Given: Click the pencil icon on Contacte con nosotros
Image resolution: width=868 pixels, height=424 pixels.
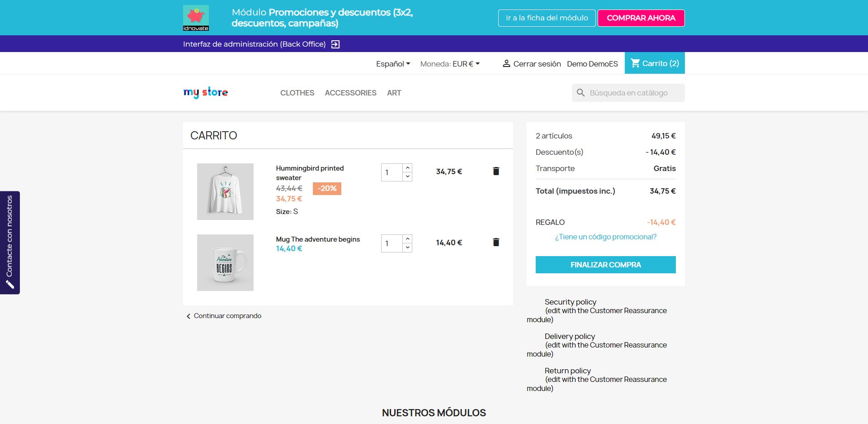Looking at the screenshot, I should click(10, 285).
